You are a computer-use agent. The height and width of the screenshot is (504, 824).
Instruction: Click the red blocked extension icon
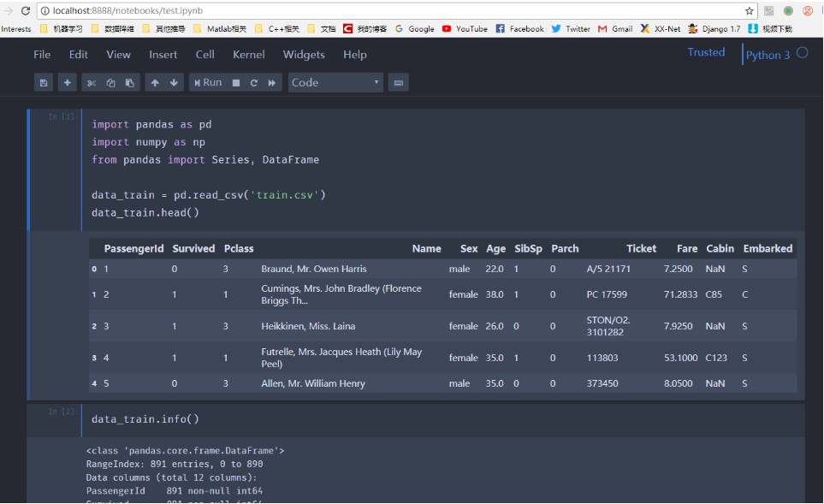(808, 10)
